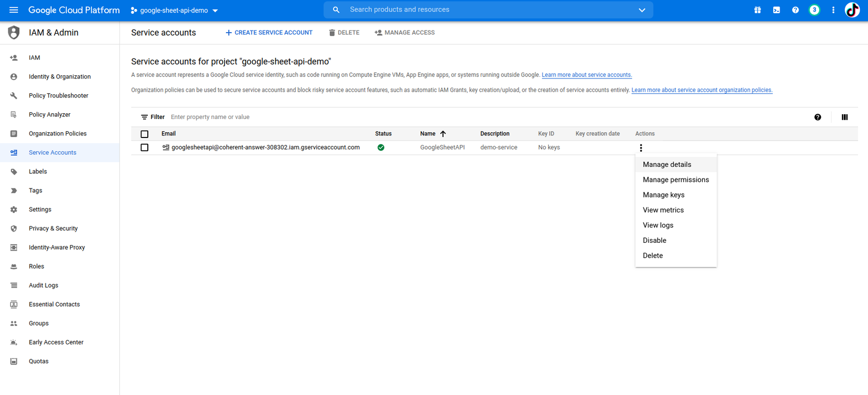Click the Description column header
Viewport: 868px width, 395px height.
pyautogui.click(x=495, y=134)
